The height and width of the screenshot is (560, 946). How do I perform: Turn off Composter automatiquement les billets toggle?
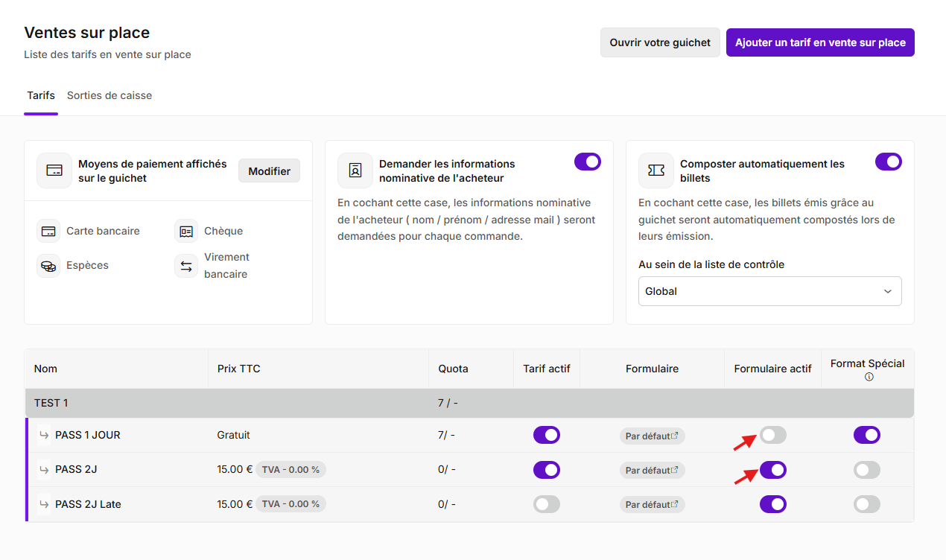pos(889,162)
